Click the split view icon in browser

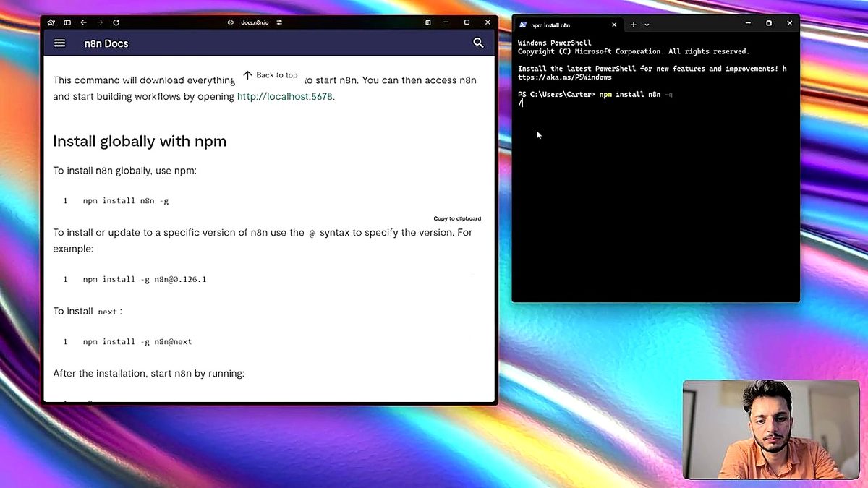point(428,22)
